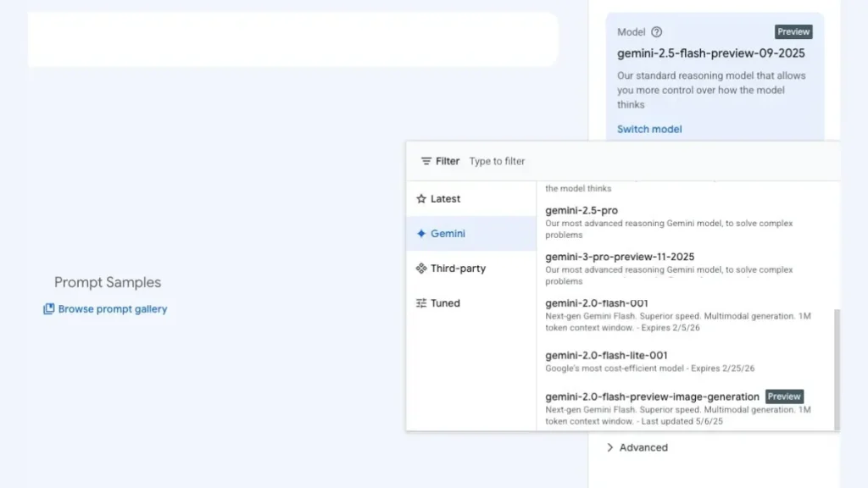The image size is (868, 488).
Task: Type in the filter input field
Action: (x=593, y=161)
